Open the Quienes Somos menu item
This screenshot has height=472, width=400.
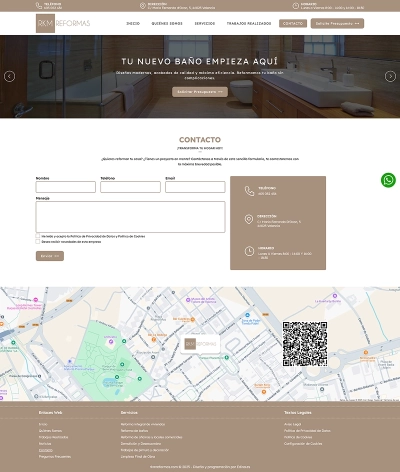point(167,23)
